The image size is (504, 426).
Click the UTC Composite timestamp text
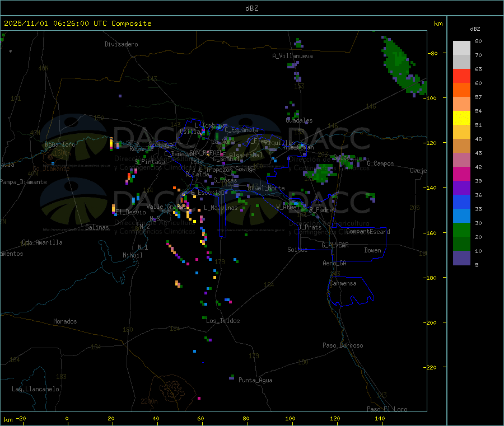tap(78, 24)
